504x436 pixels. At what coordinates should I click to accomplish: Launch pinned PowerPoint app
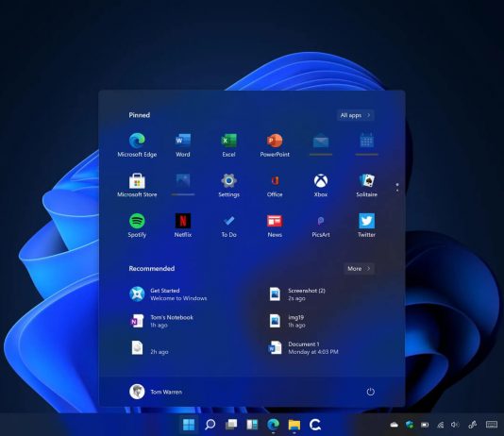coord(275,145)
